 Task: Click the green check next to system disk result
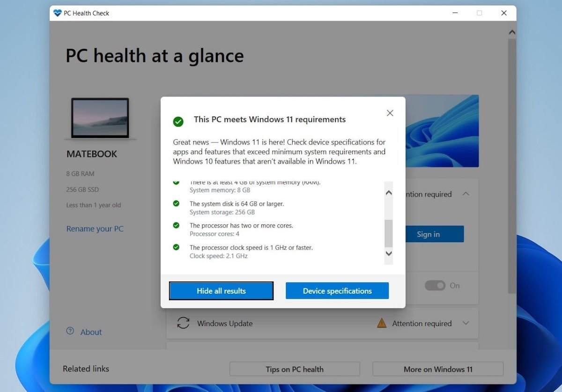pos(176,204)
